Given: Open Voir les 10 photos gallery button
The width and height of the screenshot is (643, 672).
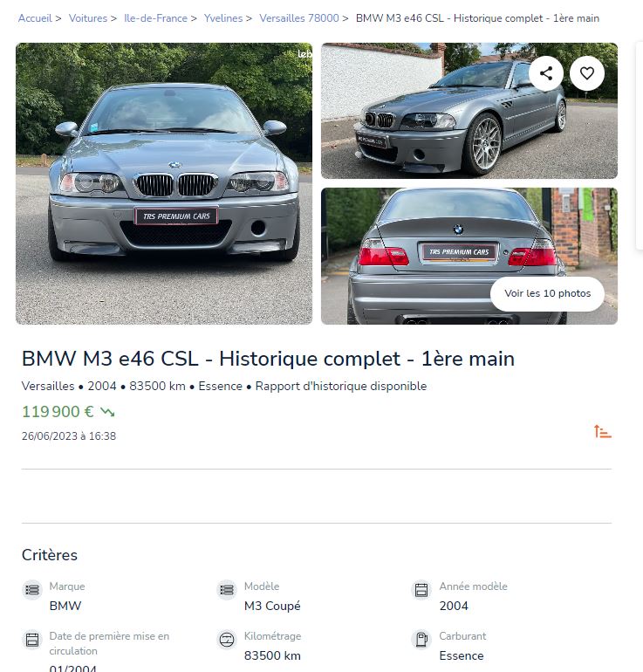Looking at the screenshot, I should click(x=548, y=293).
